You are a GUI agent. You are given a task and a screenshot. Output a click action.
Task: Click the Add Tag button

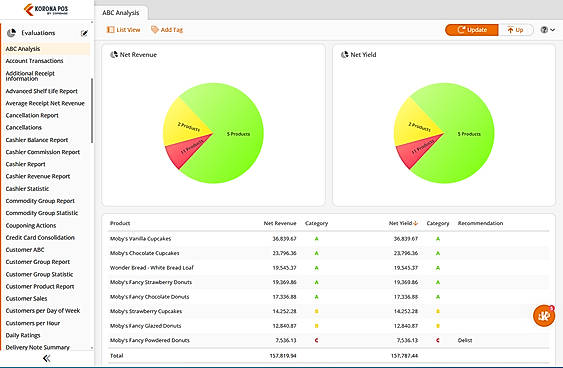[x=167, y=30]
